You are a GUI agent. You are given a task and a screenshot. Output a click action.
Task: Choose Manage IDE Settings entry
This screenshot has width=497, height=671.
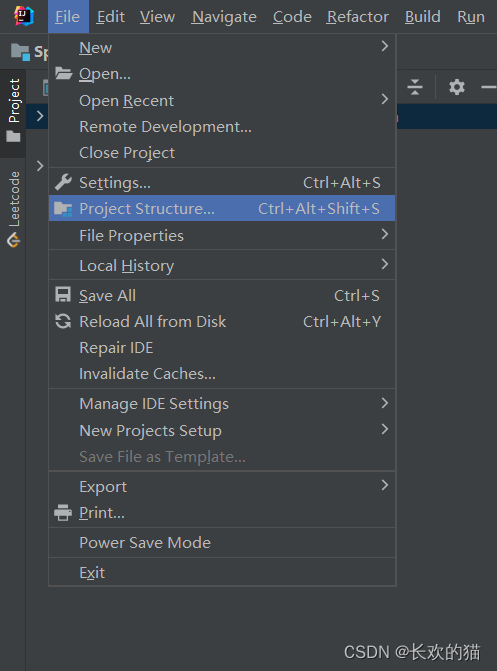coord(222,404)
